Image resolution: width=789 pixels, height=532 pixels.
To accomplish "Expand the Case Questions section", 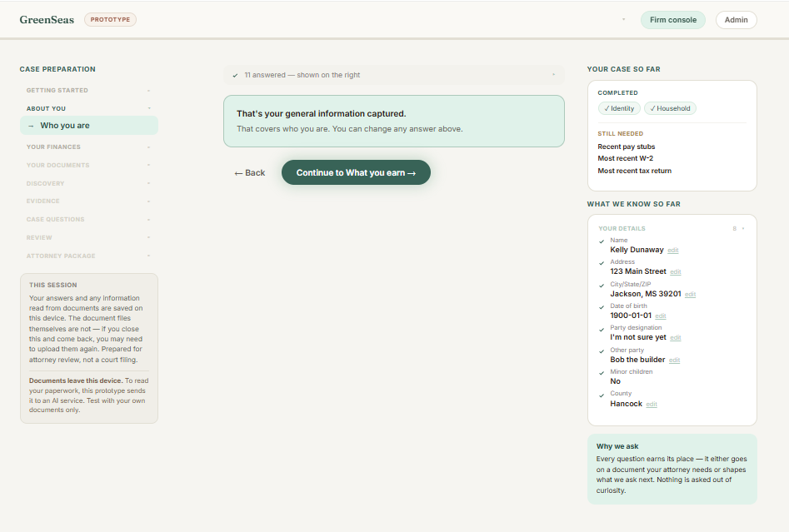I will point(89,219).
